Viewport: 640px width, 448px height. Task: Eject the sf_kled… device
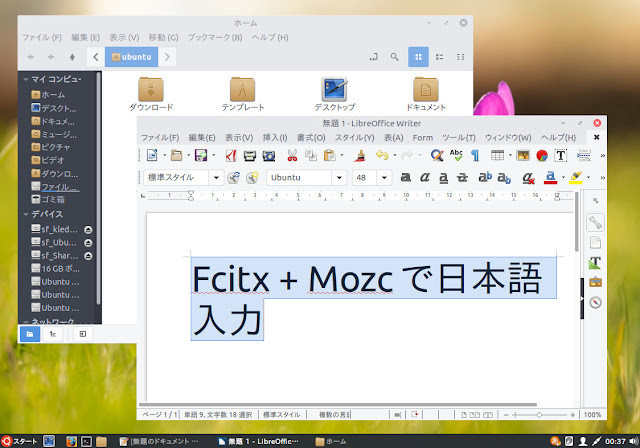pyautogui.click(x=88, y=230)
